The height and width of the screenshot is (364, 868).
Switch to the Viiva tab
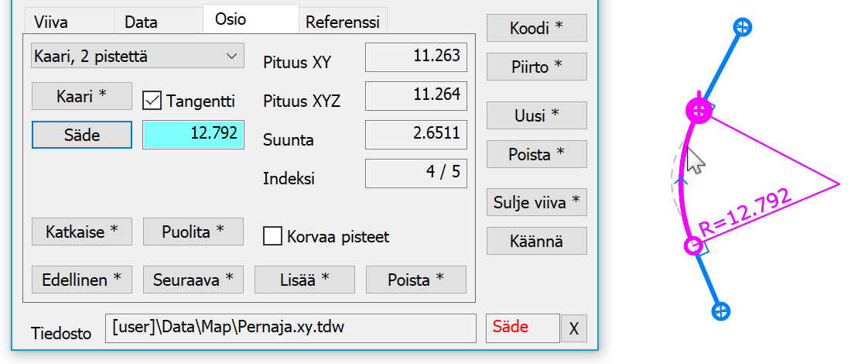pyautogui.click(x=51, y=22)
